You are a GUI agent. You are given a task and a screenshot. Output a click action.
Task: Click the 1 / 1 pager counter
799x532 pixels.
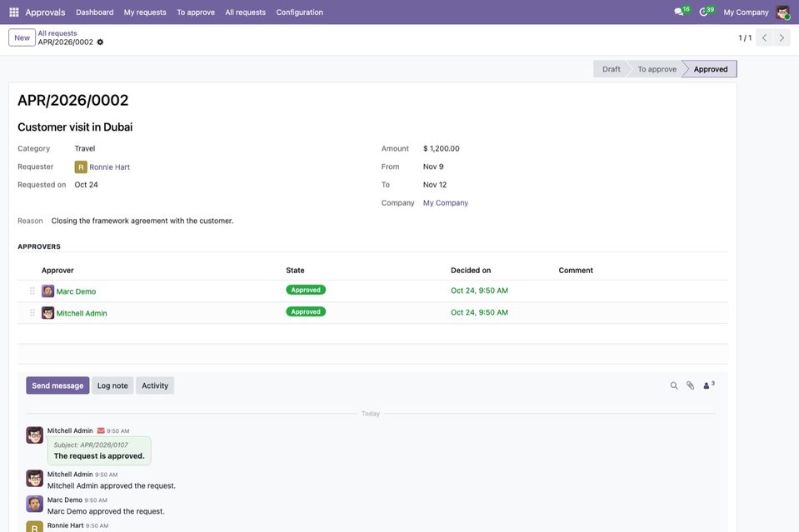coord(745,37)
